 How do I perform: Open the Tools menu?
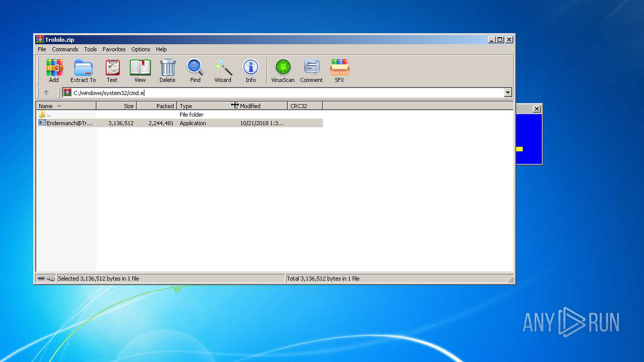(91, 49)
